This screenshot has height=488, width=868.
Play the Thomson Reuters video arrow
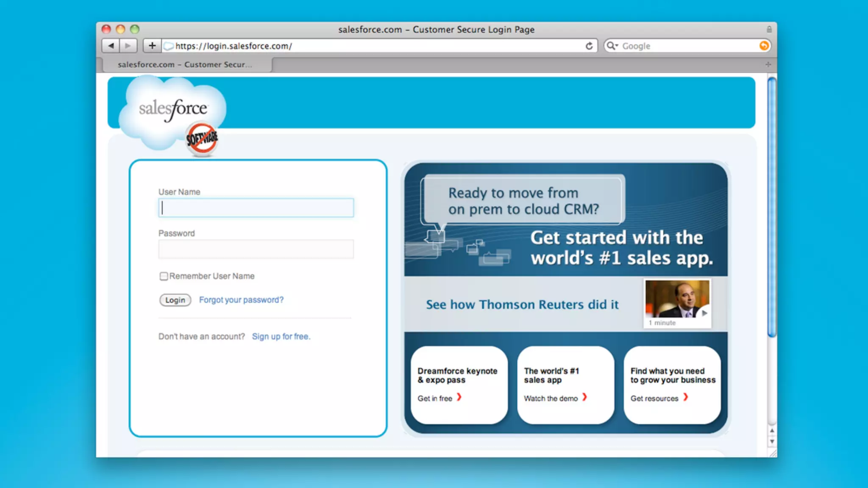tap(704, 313)
